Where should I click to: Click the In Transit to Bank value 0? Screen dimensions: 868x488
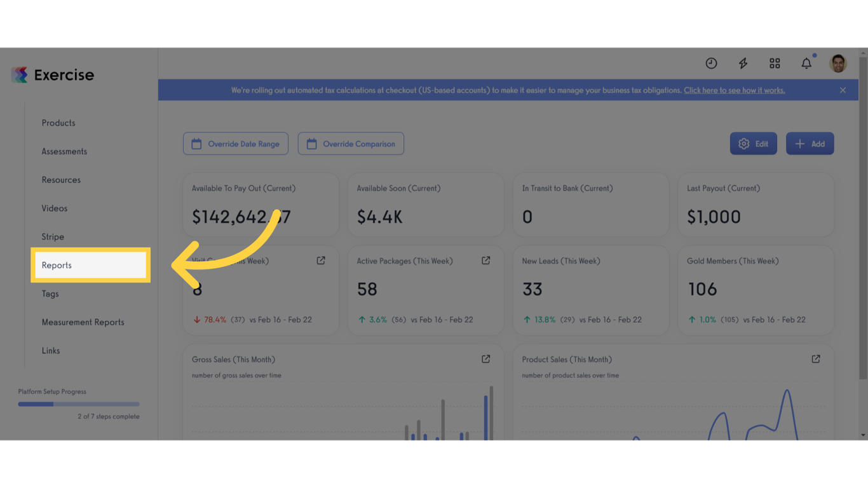527,217
